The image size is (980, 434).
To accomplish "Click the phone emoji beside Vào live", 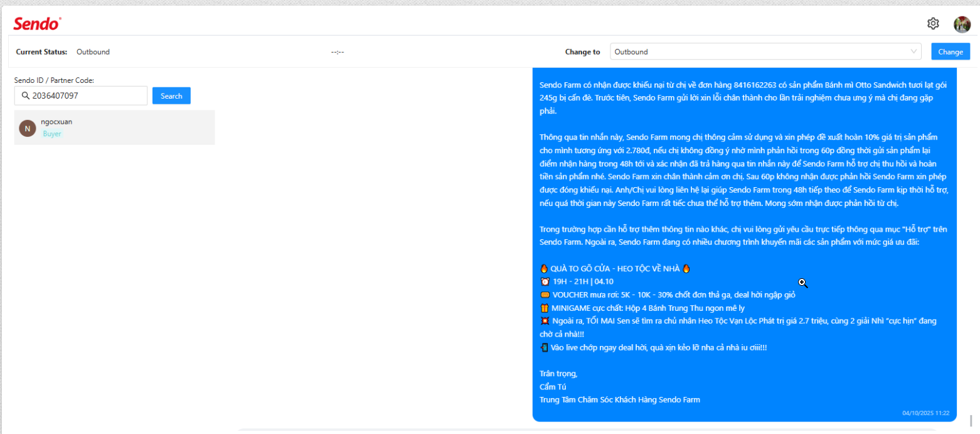I will pos(544,347).
